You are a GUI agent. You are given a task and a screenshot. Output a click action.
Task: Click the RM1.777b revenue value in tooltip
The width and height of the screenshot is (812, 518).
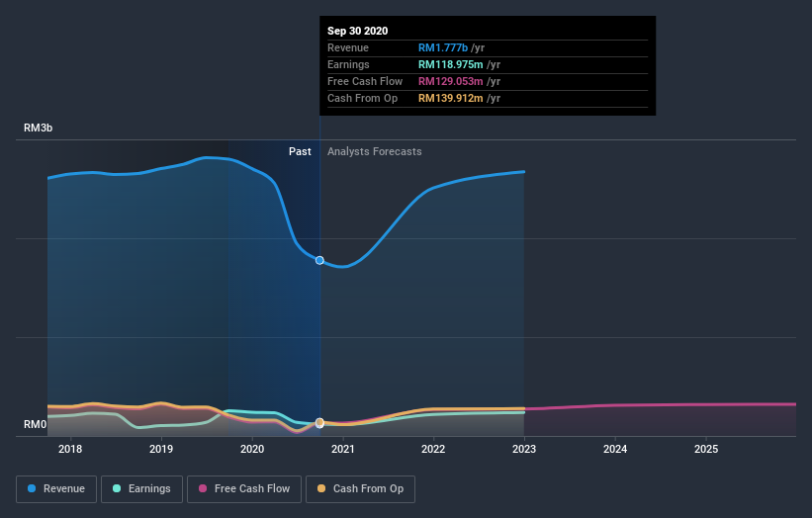[x=443, y=47]
